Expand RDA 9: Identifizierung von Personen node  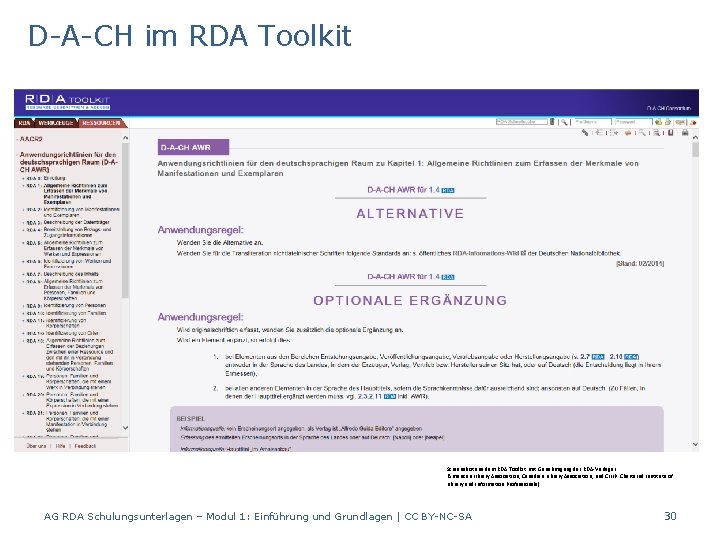(23, 306)
